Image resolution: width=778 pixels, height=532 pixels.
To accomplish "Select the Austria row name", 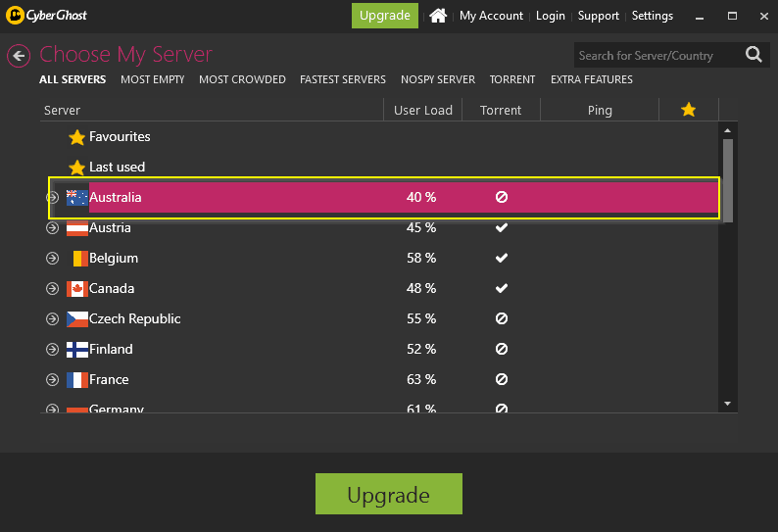I will [110, 227].
